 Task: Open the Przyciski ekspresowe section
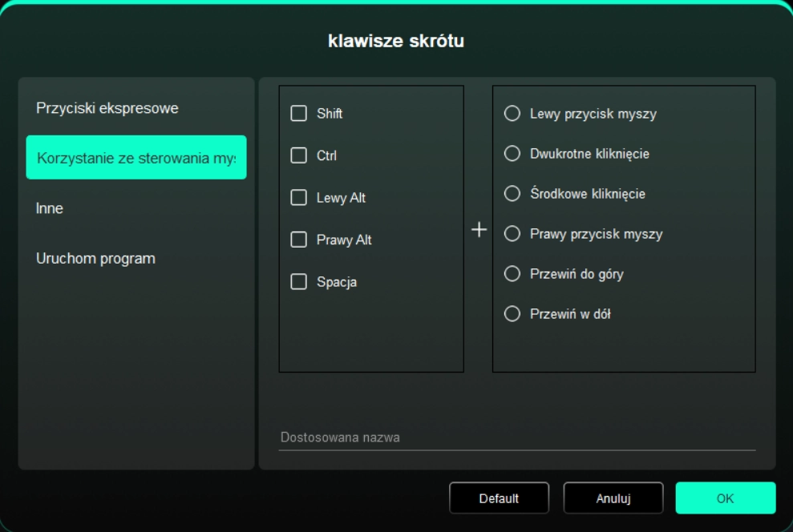click(x=107, y=108)
